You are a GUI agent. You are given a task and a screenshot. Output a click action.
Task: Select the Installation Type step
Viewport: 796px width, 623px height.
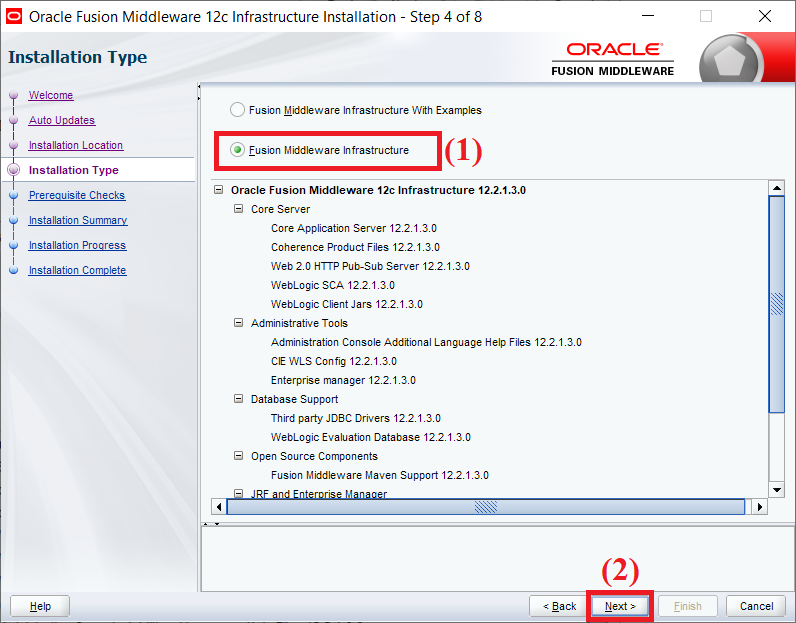tap(74, 170)
